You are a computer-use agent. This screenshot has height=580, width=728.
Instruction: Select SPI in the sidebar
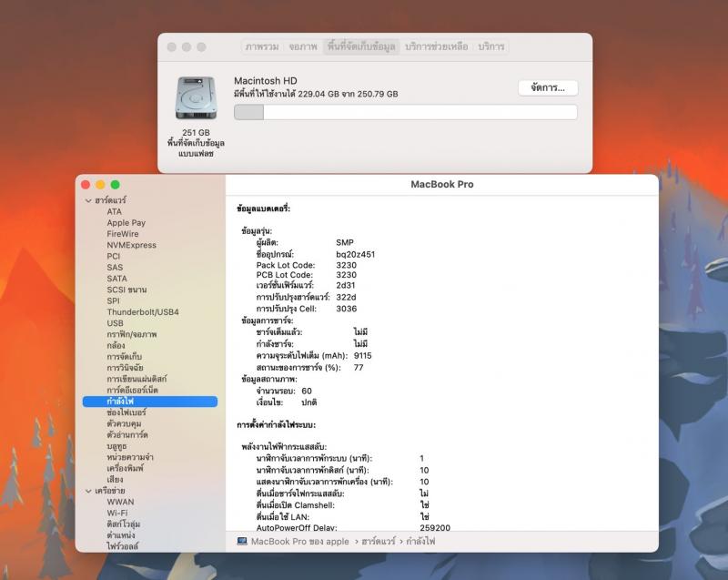pyautogui.click(x=113, y=300)
